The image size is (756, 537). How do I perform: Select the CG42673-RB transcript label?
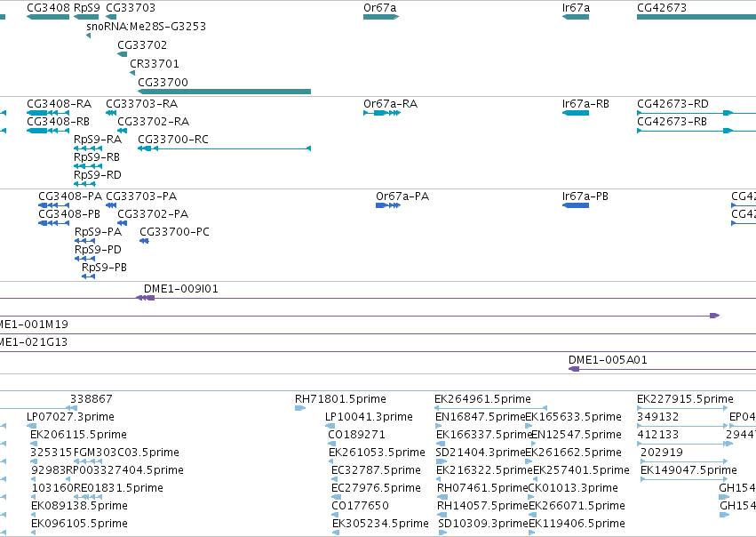tap(672, 122)
